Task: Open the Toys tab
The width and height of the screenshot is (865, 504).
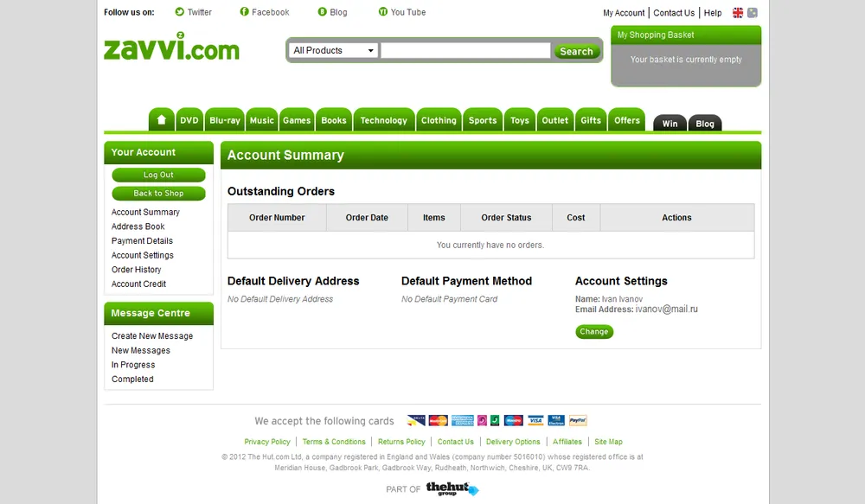Action: [x=520, y=120]
